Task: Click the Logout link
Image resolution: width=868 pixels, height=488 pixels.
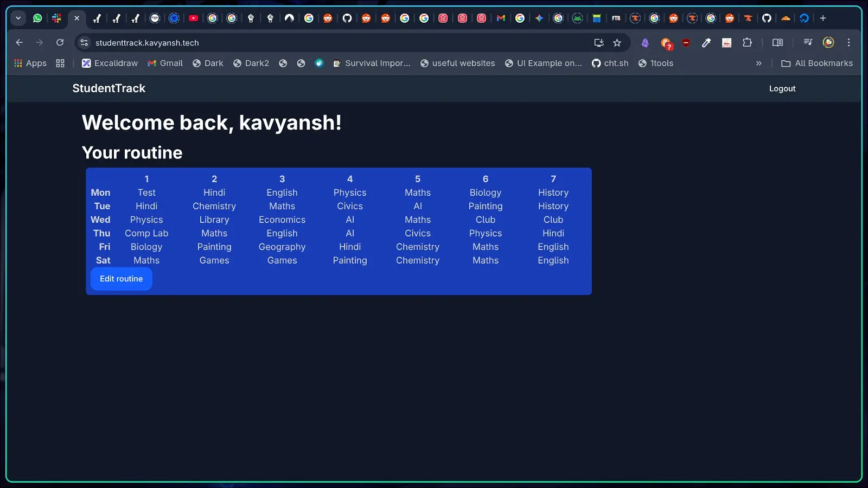Action: click(782, 88)
